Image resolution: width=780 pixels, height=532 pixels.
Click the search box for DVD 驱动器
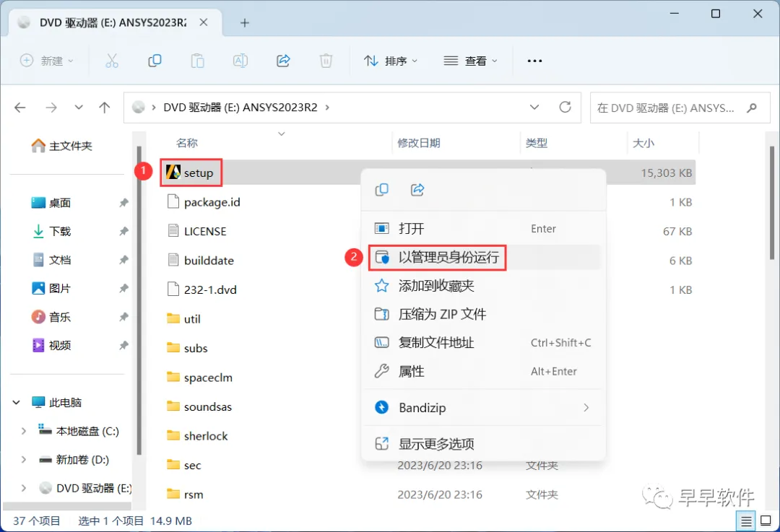(680, 108)
